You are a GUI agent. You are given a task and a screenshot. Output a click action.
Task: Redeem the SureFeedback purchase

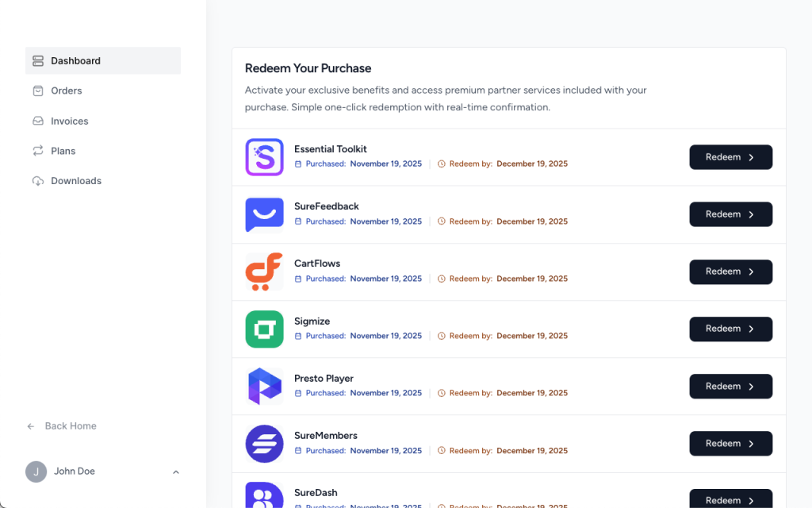[730, 214]
